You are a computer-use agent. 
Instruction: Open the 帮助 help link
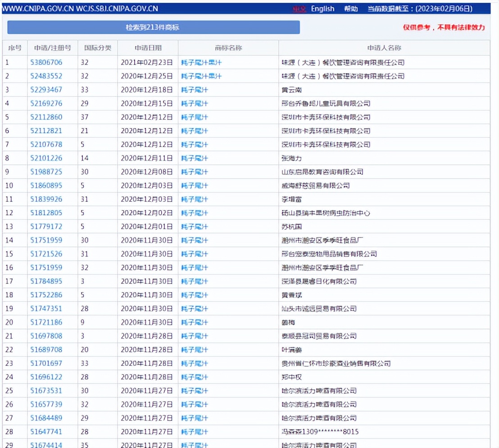(x=351, y=9)
